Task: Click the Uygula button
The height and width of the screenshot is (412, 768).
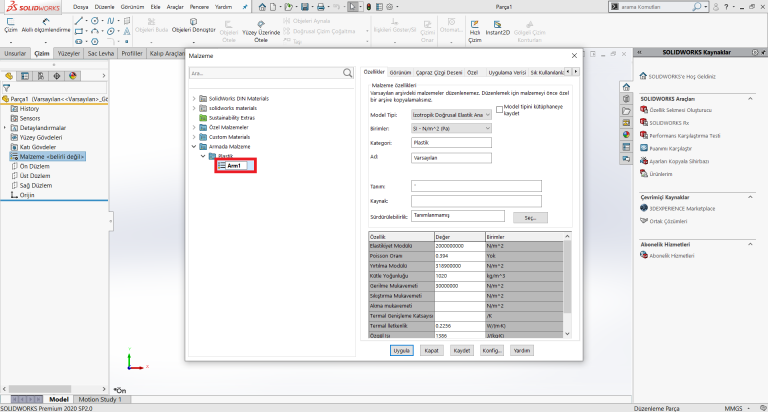Action: tap(402, 351)
